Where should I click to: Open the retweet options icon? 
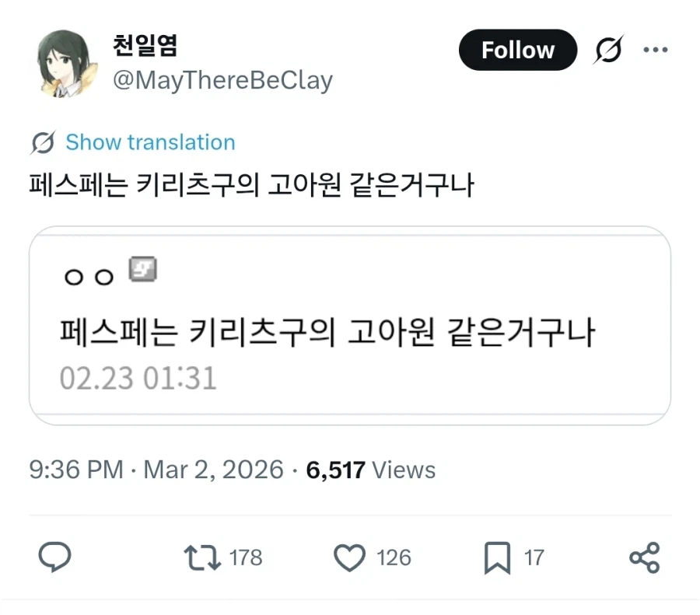tap(200, 557)
